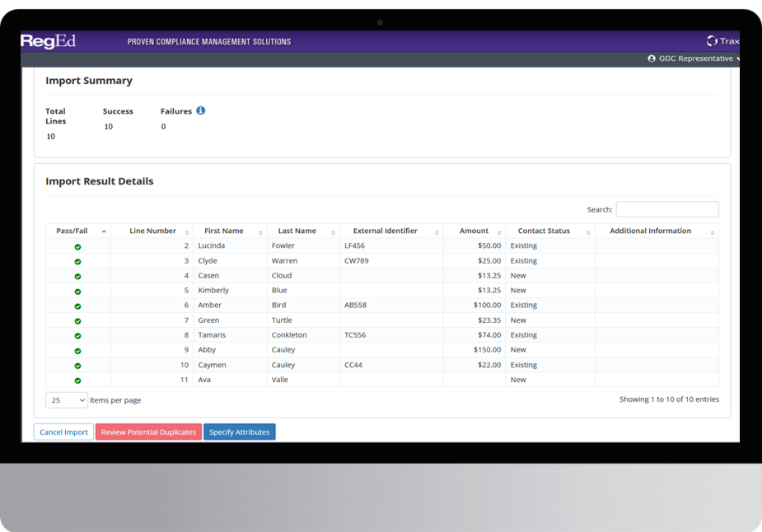The width and height of the screenshot is (762, 532).
Task: Click the Failures info icon
Action: (x=201, y=110)
